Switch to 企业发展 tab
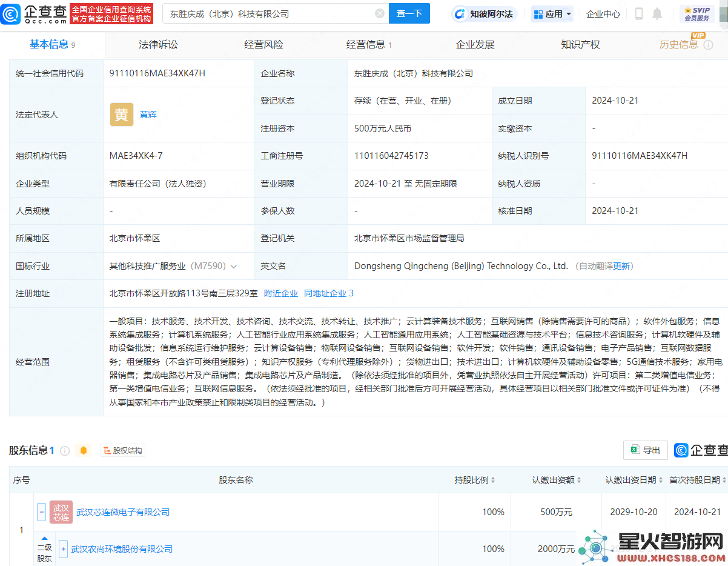Image resolution: width=728 pixels, height=566 pixels. coord(475,44)
